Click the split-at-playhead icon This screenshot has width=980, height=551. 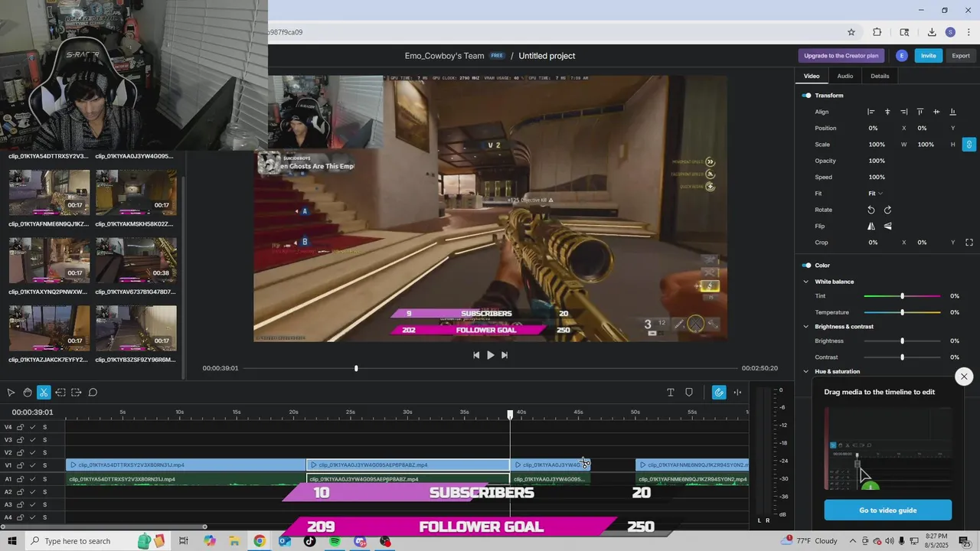pos(737,393)
